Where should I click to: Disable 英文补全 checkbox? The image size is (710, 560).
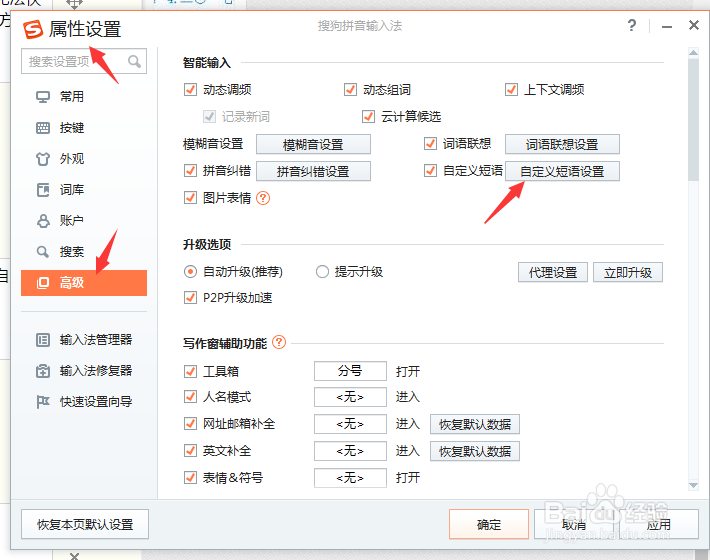(190, 451)
